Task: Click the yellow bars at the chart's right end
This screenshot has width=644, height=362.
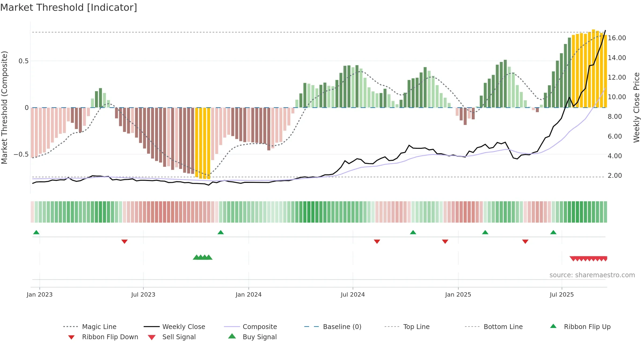Action: pos(589,69)
